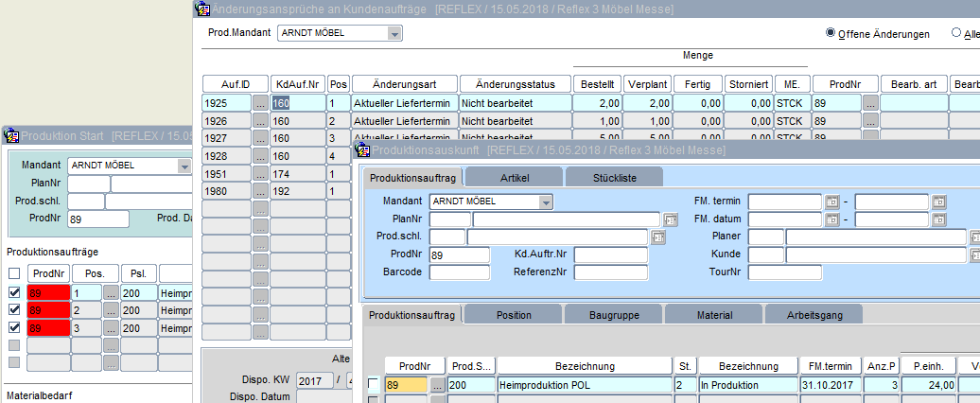Open the second FM. datum calendar picker
This screenshot has width=980, height=403.
(938, 219)
